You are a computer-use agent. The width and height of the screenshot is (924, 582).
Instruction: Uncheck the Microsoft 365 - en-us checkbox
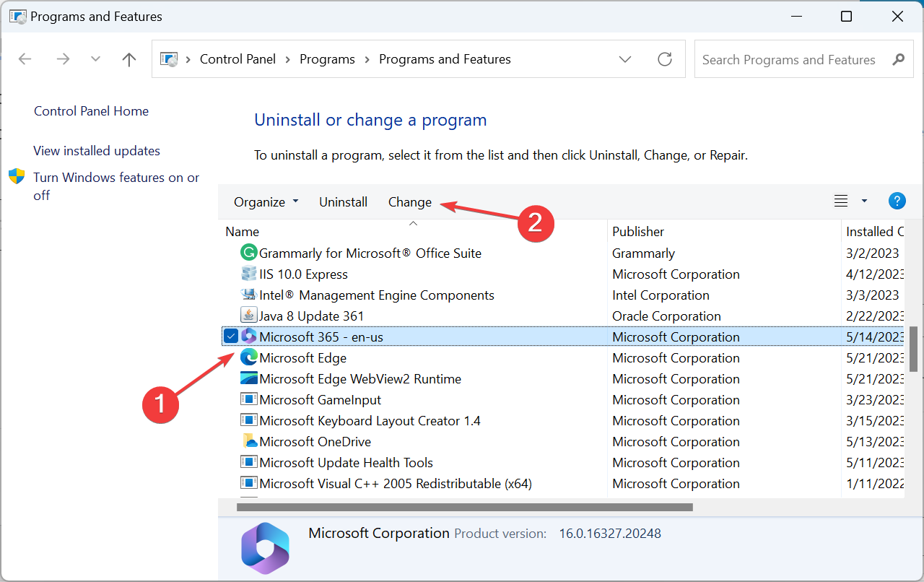point(230,336)
